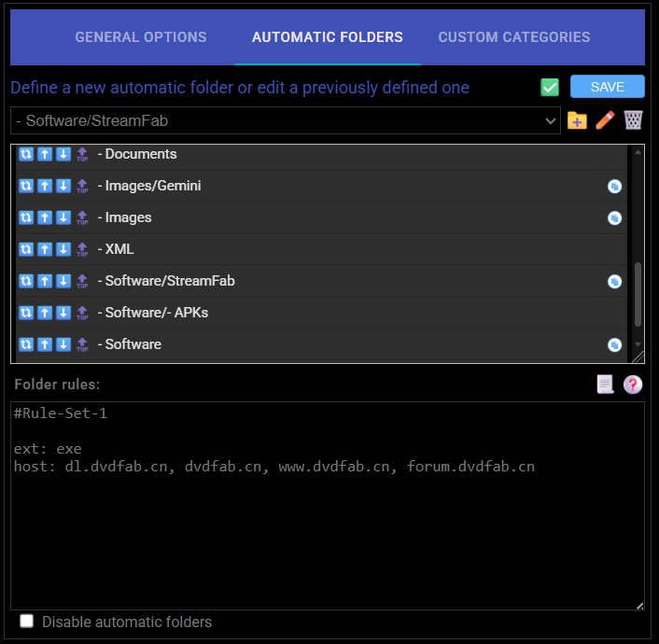The width and height of the screenshot is (659, 644).
Task: Enable Disable automatic folders checkbox
Action: (27, 622)
